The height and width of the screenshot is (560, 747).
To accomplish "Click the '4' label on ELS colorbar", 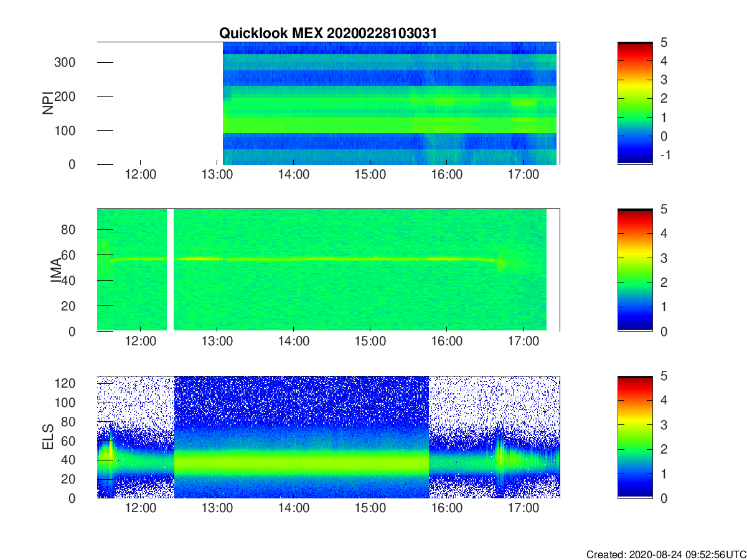I will click(664, 401).
